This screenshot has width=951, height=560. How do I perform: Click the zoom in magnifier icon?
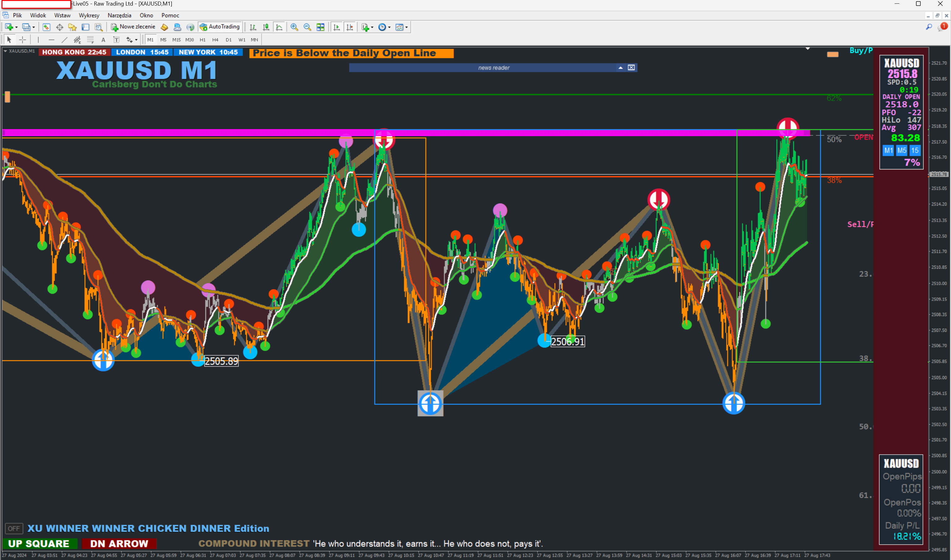pyautogui.click(x=294, y=27)
